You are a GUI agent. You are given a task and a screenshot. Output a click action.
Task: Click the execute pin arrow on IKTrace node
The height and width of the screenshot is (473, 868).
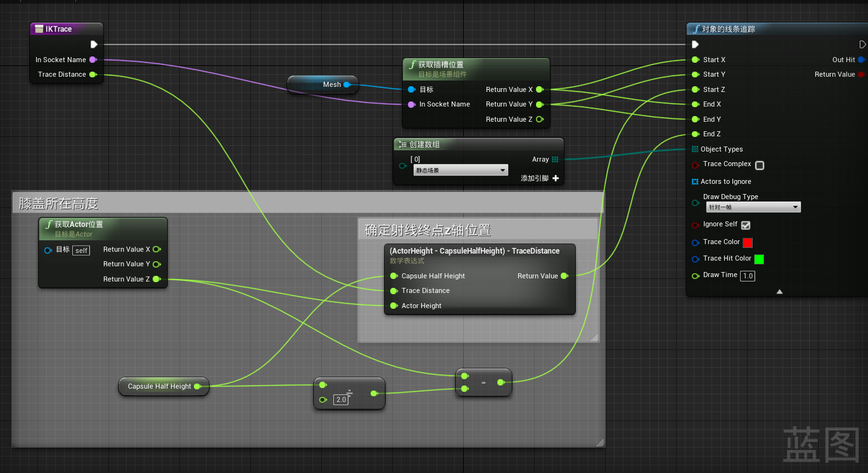[x=94, y=44]
